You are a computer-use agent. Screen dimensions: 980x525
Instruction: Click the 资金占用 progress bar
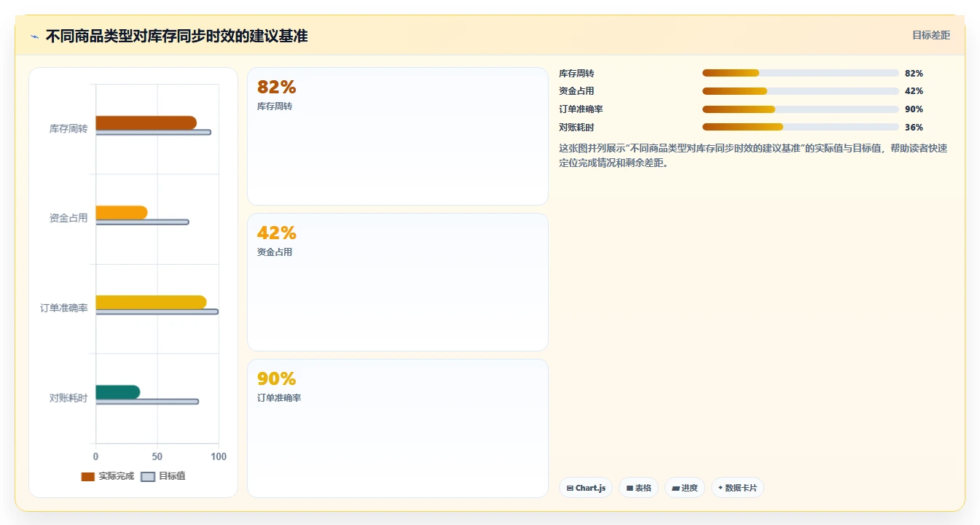(x=800, y=91)
